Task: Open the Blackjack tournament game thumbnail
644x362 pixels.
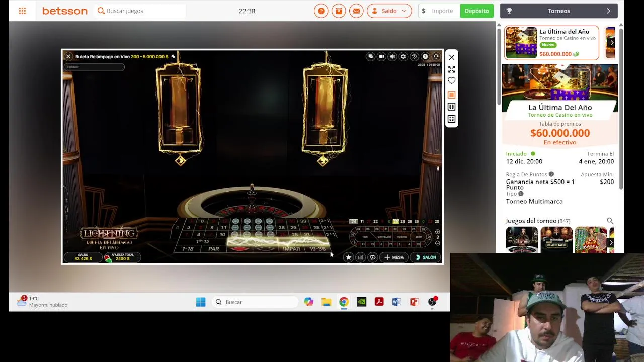Action: pyautogui.click(x=556, y=239)
